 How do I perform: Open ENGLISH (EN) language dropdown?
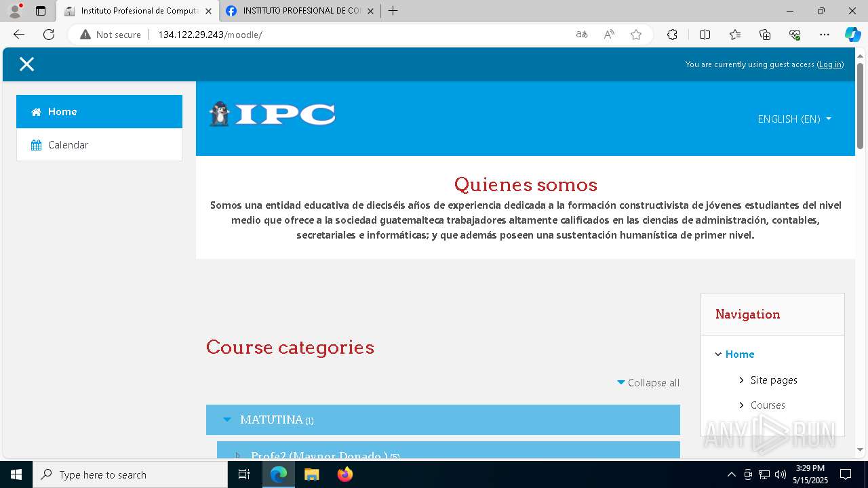794,119
